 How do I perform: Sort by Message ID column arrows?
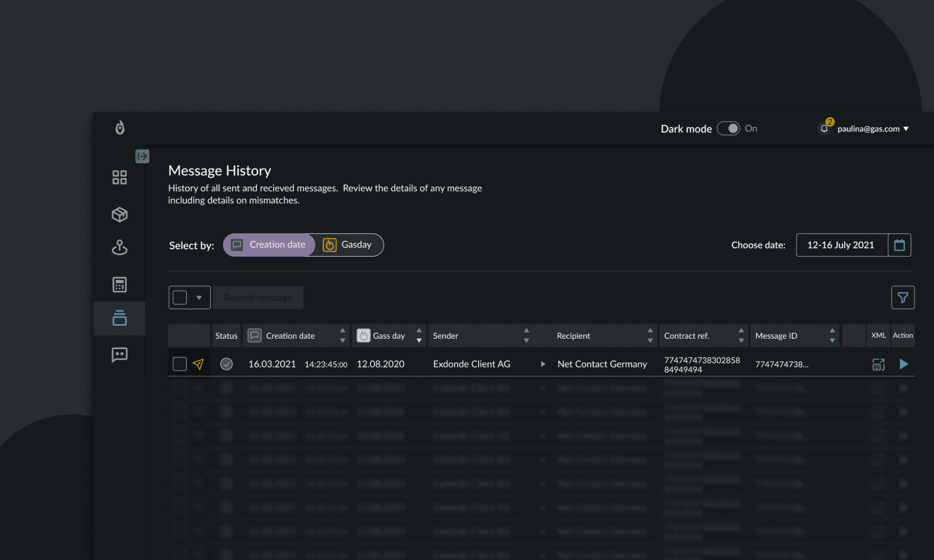point(832,335)
